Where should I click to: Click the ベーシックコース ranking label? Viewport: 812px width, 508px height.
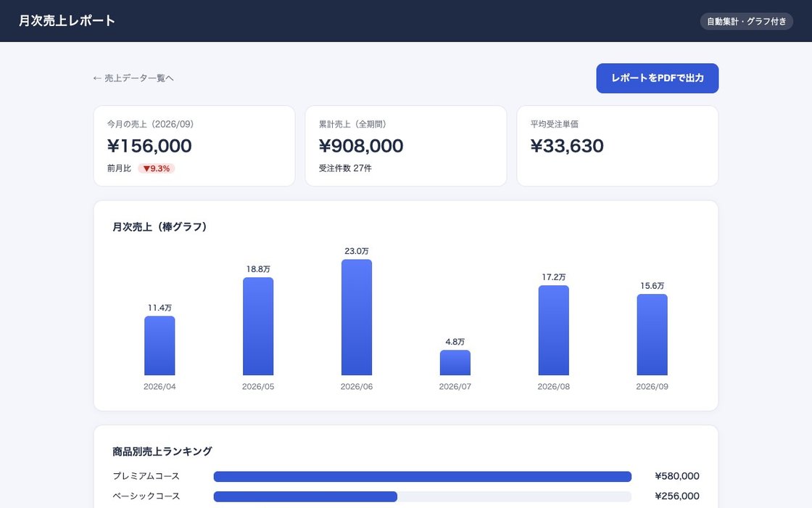[x=146, y=496]
